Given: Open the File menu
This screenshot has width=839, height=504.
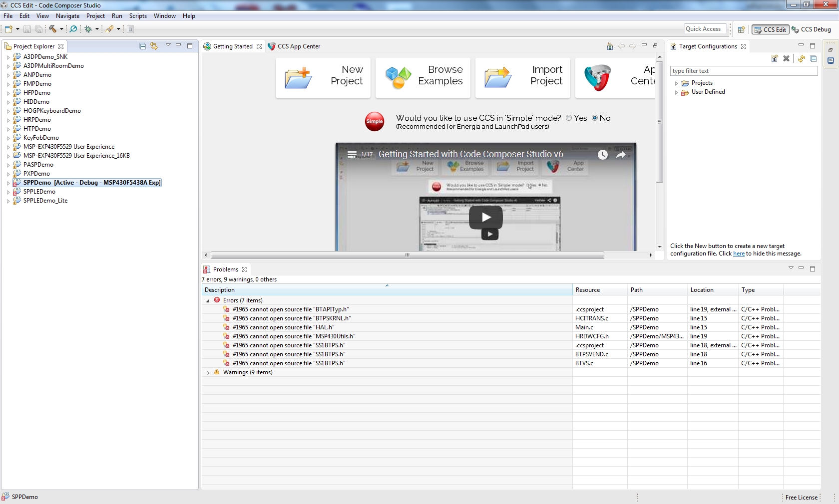Looking at the screenshot, I should point(8,16).
